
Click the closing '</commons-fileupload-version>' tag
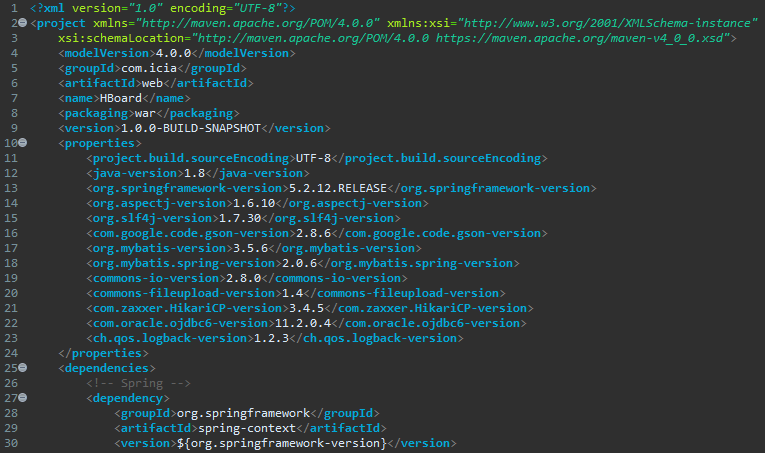coord(404,293)
